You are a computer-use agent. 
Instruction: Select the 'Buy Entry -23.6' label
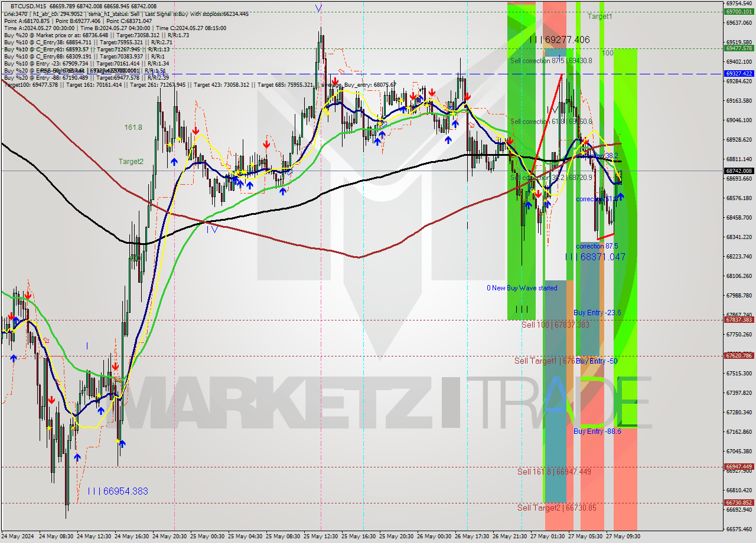[597, 312]
